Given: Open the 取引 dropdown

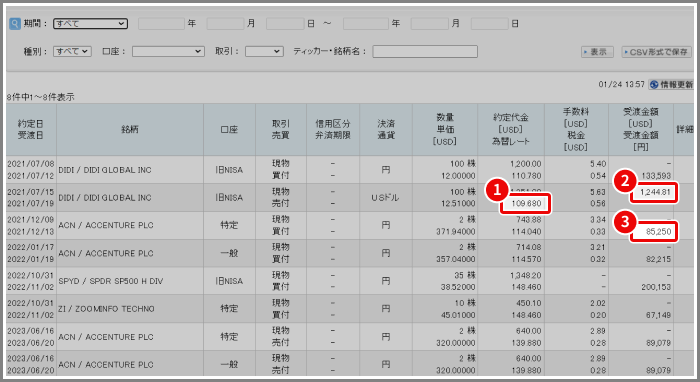Looking at the screenshot, I should coord(264,51).
